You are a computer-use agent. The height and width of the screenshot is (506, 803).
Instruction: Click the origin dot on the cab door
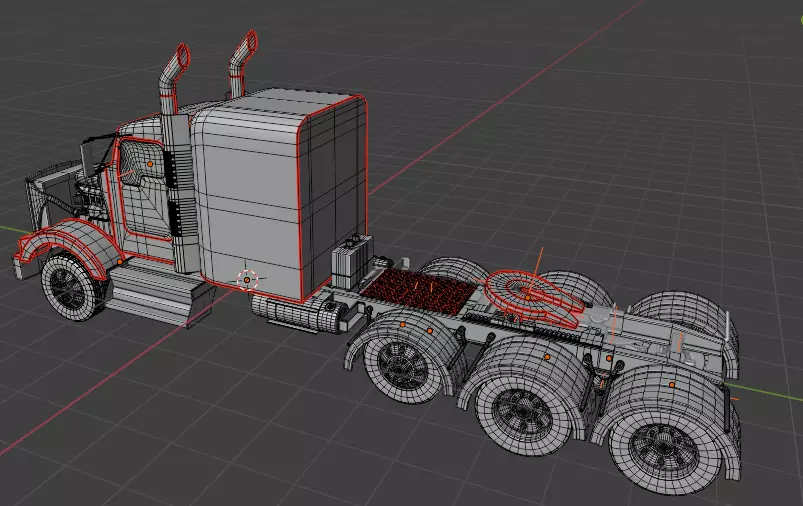click(150, 164)
